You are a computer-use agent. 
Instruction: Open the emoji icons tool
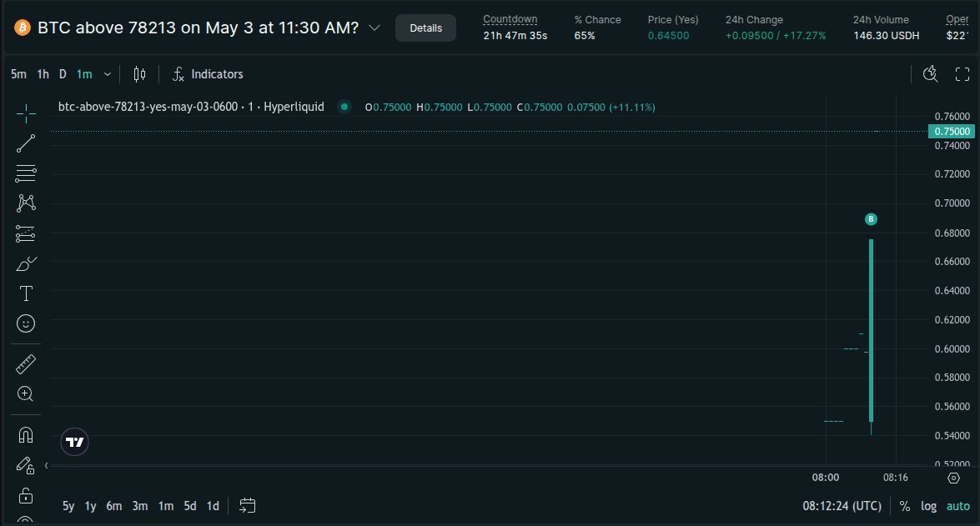click(26, 323)
